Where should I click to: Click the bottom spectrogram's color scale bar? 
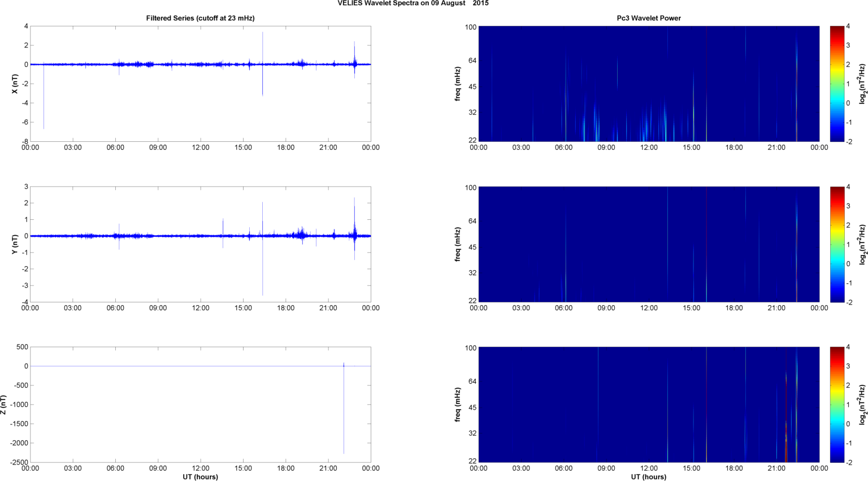(837, 405)
